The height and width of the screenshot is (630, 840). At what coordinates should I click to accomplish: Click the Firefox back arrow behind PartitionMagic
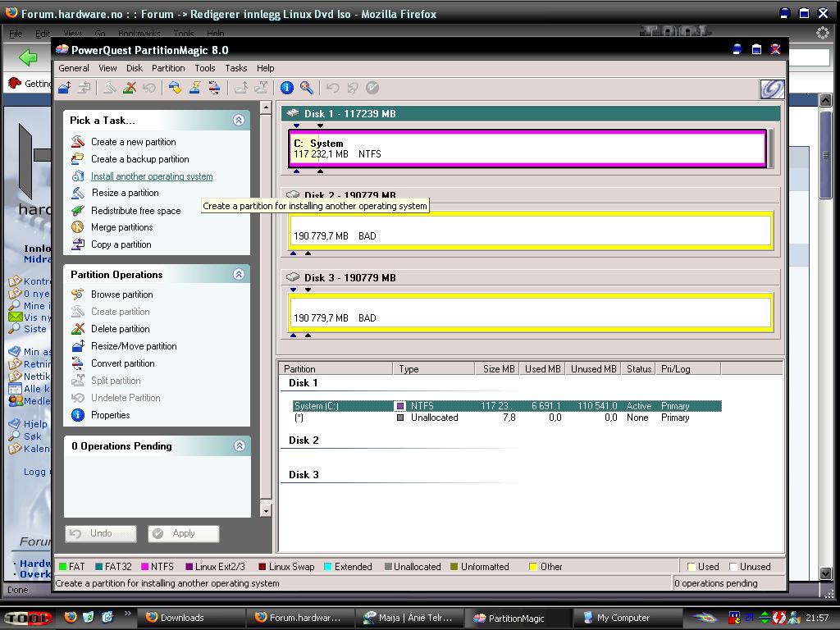[28, 57]
